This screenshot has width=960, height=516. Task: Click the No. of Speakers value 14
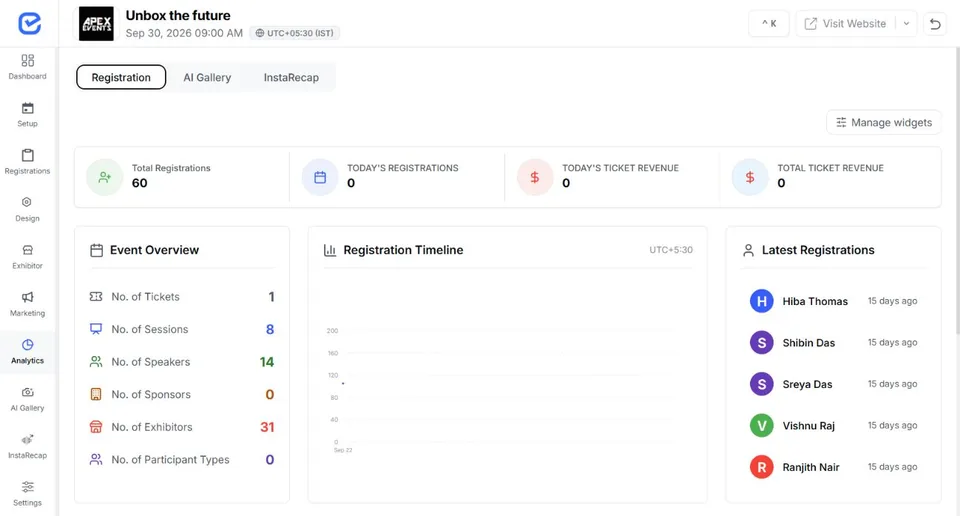coord(267,362)
